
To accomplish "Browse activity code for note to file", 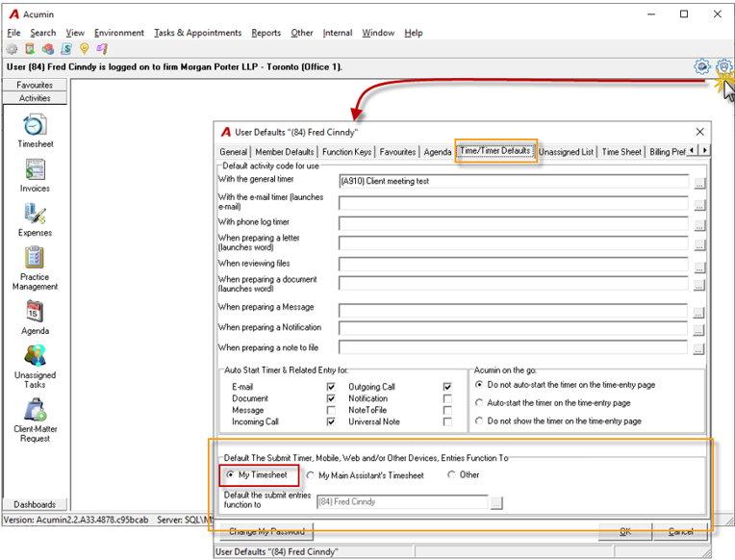I will 698,349.
